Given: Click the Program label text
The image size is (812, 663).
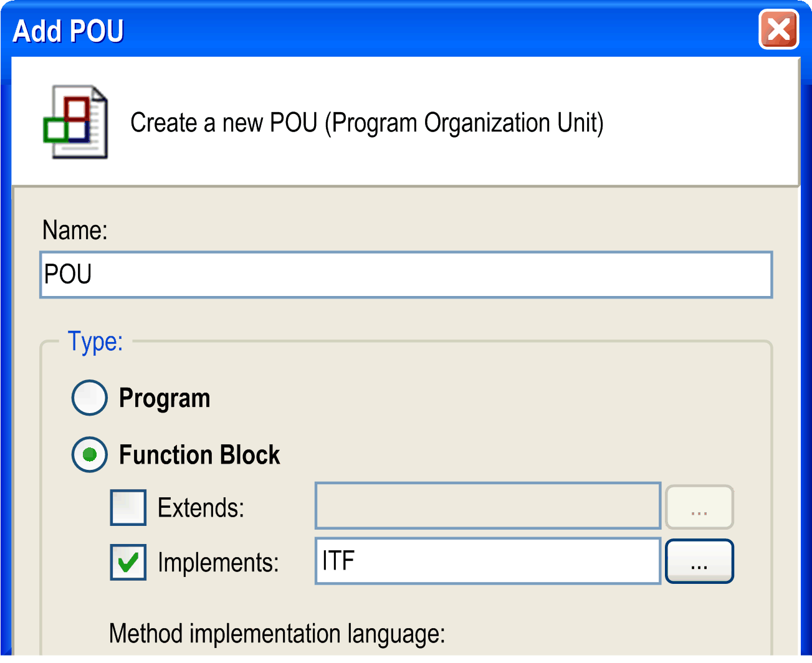Looking at the screenshot, I should point(165,398).
